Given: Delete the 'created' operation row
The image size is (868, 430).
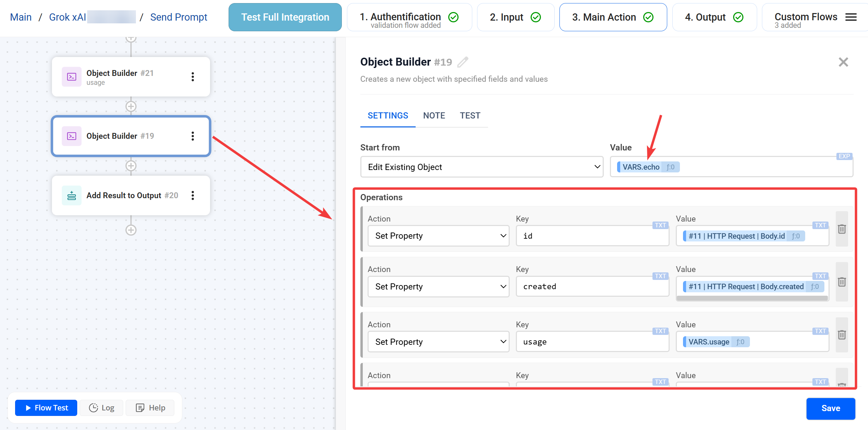Looking at the screenshot, I should [842, 282].
